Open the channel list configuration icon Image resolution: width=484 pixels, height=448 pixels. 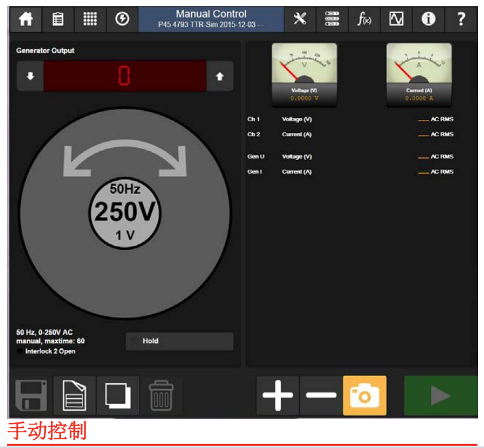point(332,19)
